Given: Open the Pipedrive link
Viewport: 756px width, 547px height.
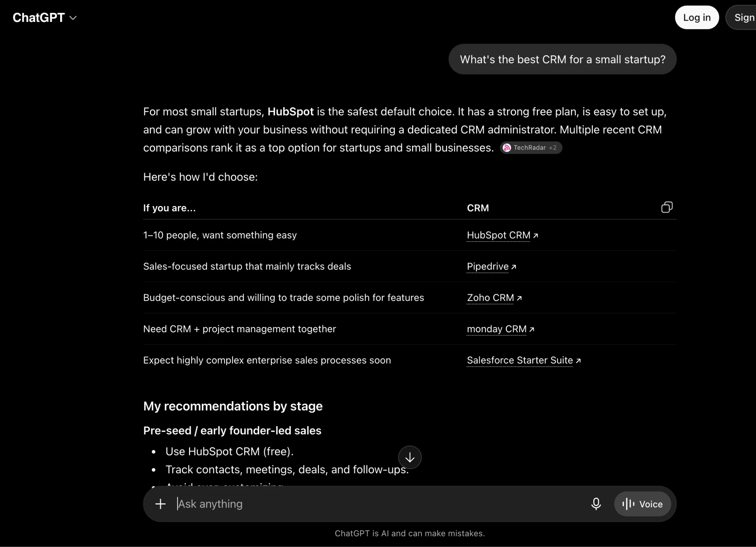Looking at the screenshot, I should coord(488,267).
